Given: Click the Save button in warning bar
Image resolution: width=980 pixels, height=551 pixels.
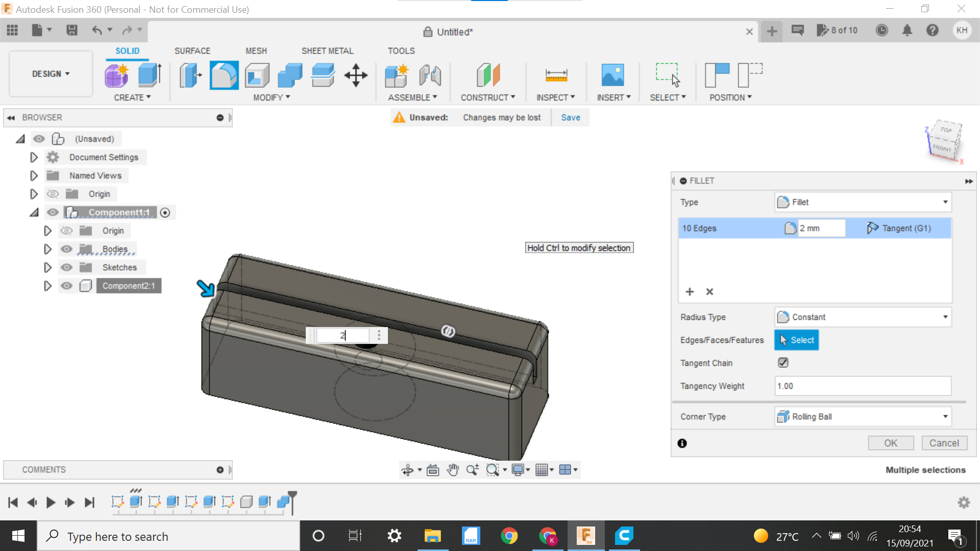Looking at the screenshot, I should point(570,117).
